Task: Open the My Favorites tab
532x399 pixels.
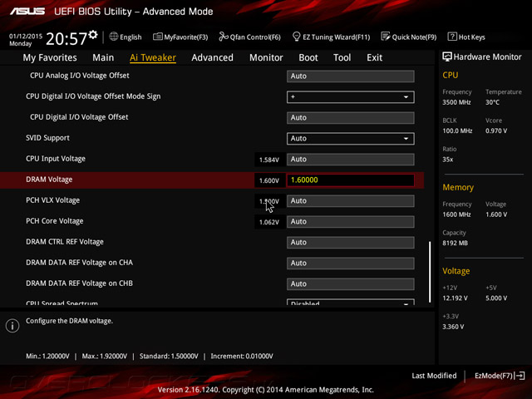Action: point(50,57)
